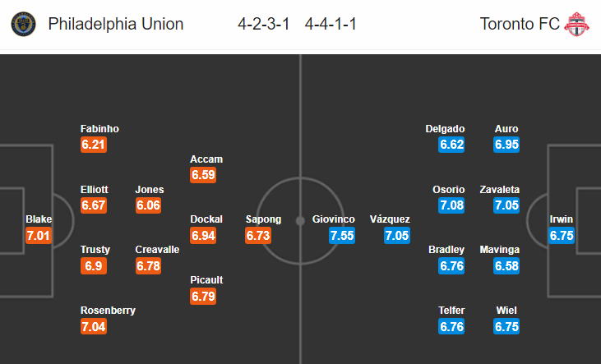Click player name Vázquez
Image resolution: width=601 pixels, height=364 pixels.
click(390, 219)
